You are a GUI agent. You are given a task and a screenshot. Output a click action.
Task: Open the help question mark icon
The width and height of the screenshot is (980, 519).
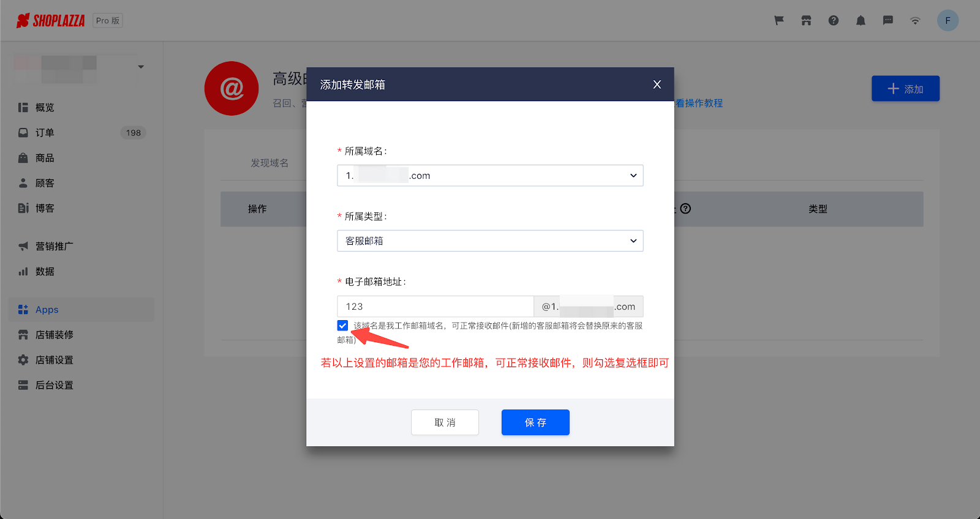pos(834,21)
